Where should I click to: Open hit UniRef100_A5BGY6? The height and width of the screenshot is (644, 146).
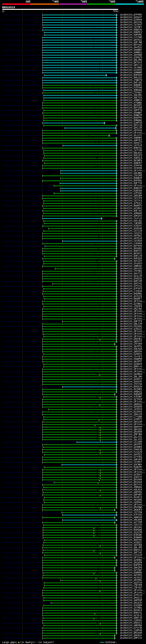pos(131,30)
